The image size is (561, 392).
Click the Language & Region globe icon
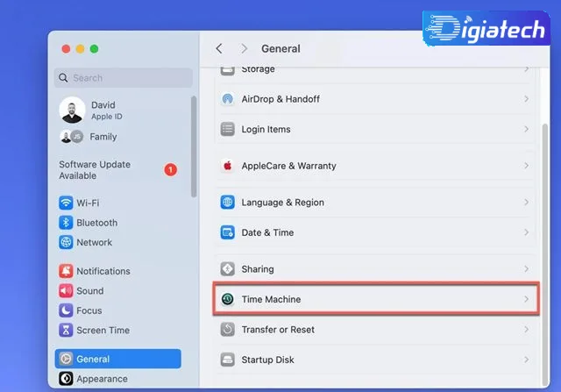(x=228, y=203)
